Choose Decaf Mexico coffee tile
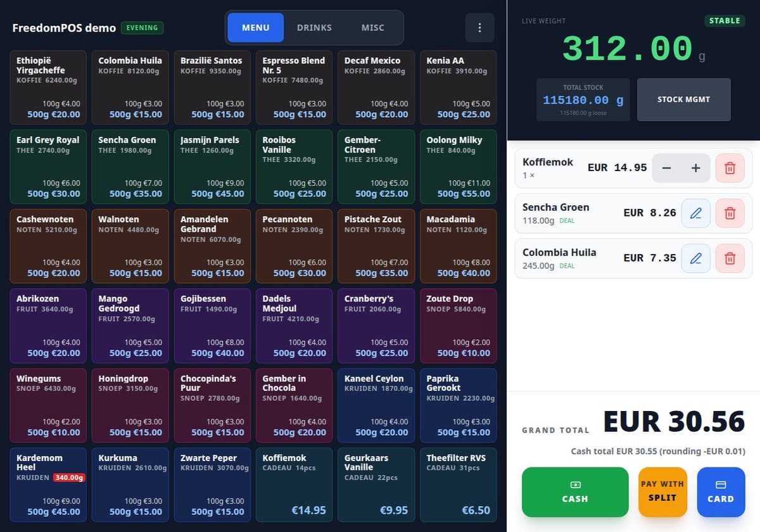760x532 pixels. tap(376, 87)
